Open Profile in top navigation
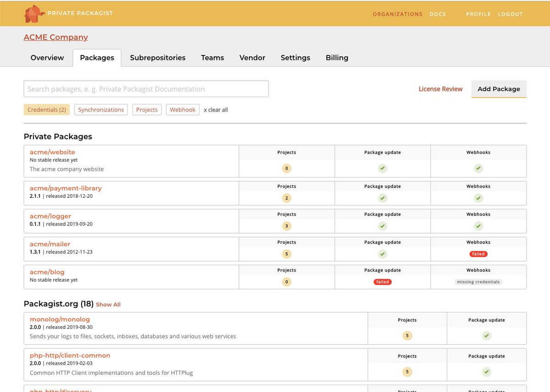Viewport: 550px width, 392px height. pyautogui.click(x=478, y=14)
